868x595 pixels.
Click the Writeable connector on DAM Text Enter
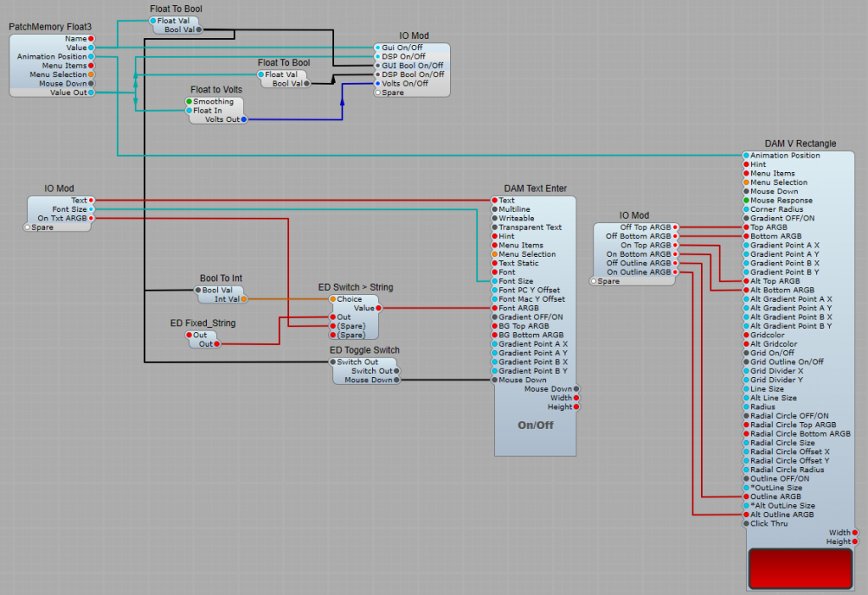pos(494,219)
